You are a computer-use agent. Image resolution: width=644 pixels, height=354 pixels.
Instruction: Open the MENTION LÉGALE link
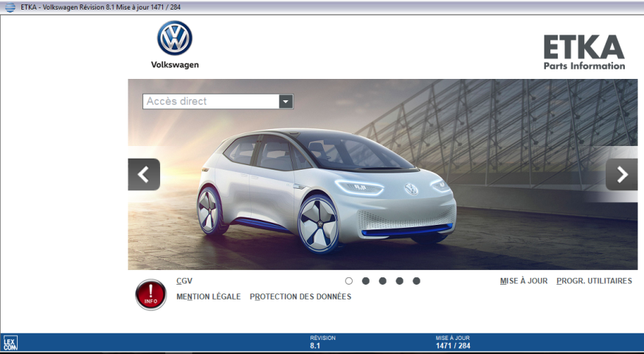pos(208,296)
